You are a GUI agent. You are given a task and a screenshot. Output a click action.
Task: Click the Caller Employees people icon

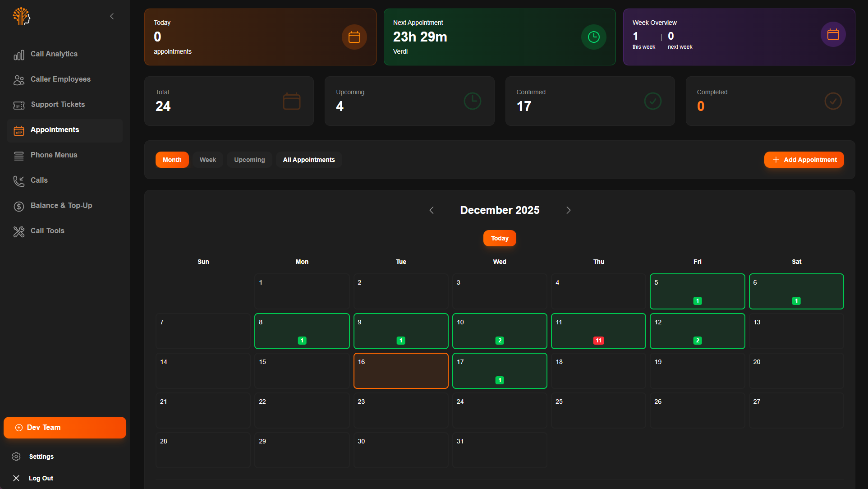pyautogui.click(x=18, y=80)
